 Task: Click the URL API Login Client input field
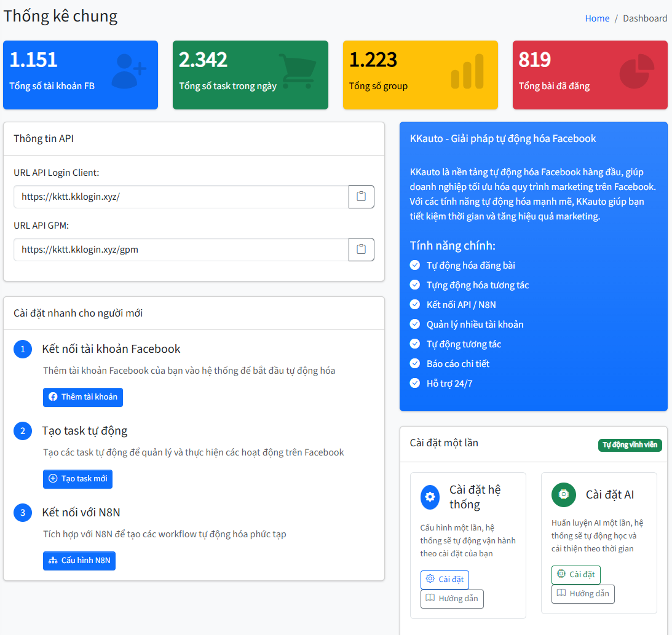click(181, 197)
